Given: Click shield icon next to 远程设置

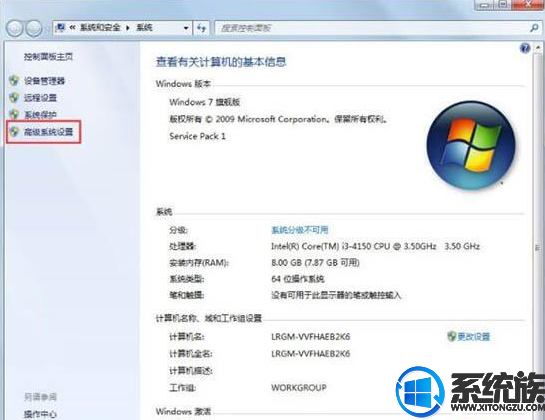Looking at the screenshot, I should point(14,98).
